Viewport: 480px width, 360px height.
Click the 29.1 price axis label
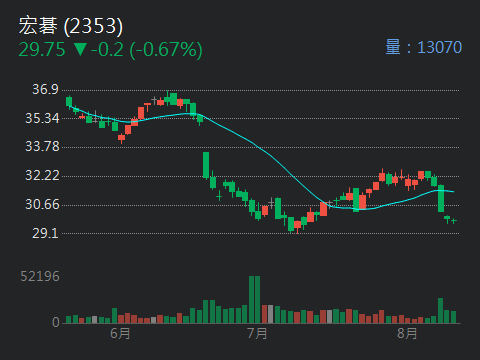[45, 233]
